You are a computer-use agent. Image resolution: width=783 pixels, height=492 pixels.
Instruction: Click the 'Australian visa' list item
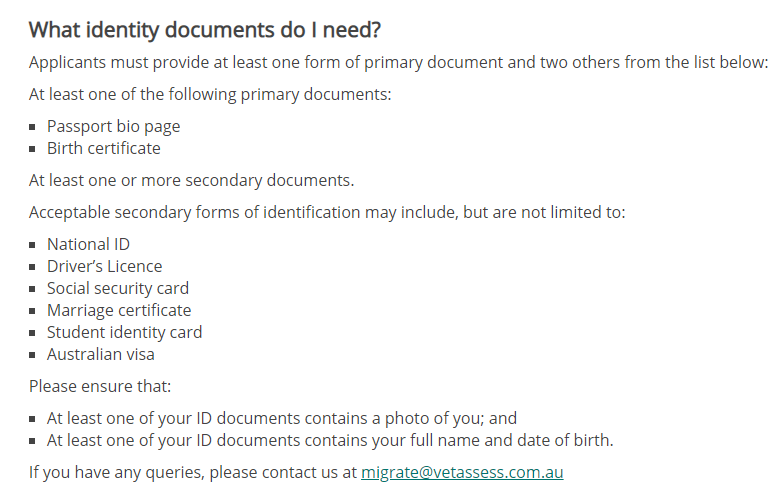pos(100,354)
